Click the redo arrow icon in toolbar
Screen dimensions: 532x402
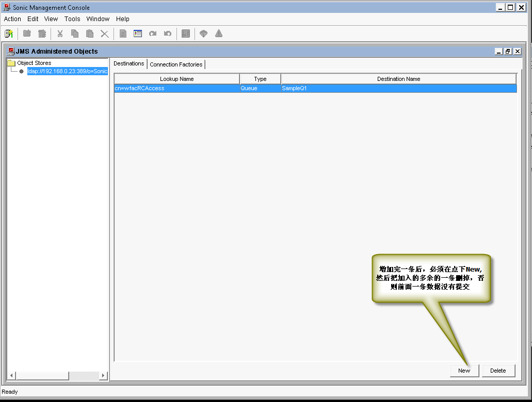(153, 33)
